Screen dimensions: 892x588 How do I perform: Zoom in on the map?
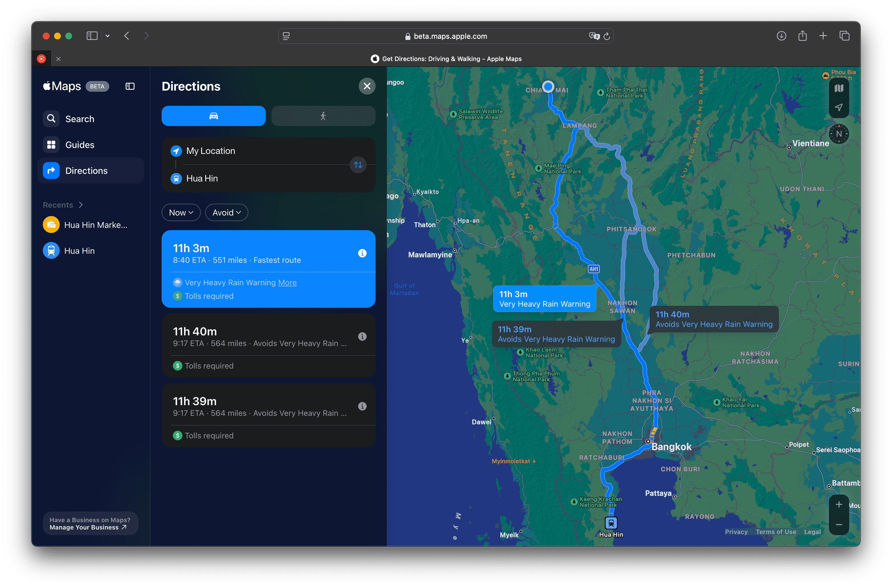[839, 505]
